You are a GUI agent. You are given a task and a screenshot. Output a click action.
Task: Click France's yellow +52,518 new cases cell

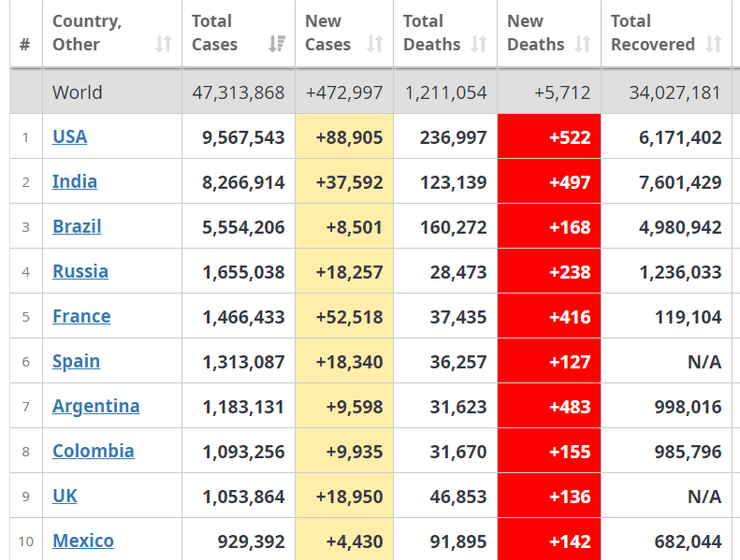click(x=344, y=317)
